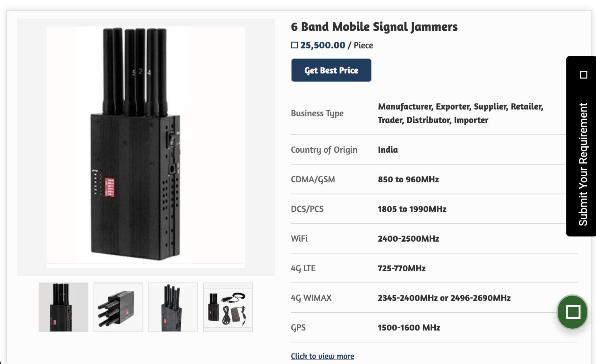596x364 pixels.
Task: Select first thumbnail of upright jammer
Action: 63,307
